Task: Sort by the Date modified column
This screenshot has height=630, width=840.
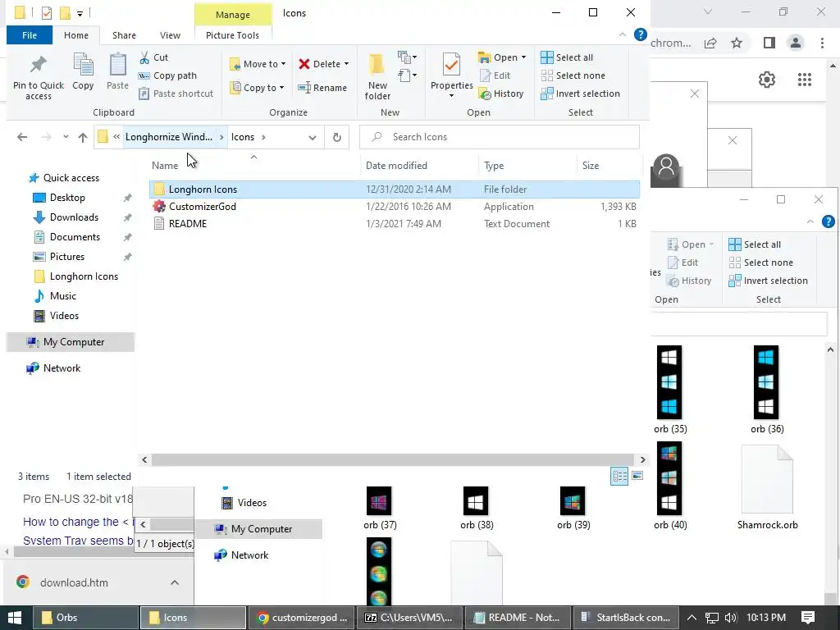Action: click(396, 166)
